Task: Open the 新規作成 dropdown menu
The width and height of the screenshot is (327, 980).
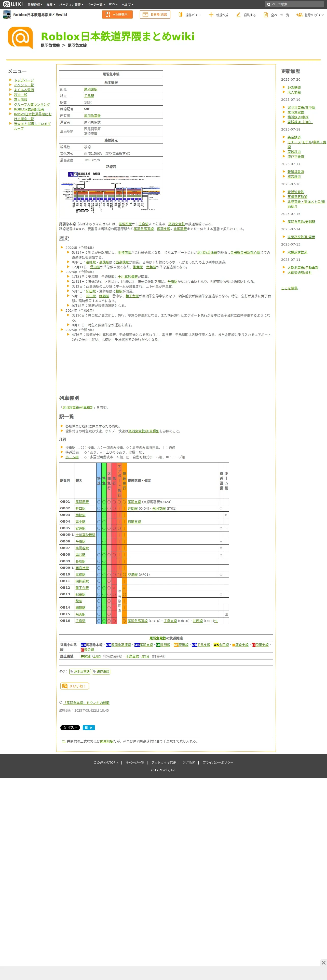Action: [x=35, y=5]
